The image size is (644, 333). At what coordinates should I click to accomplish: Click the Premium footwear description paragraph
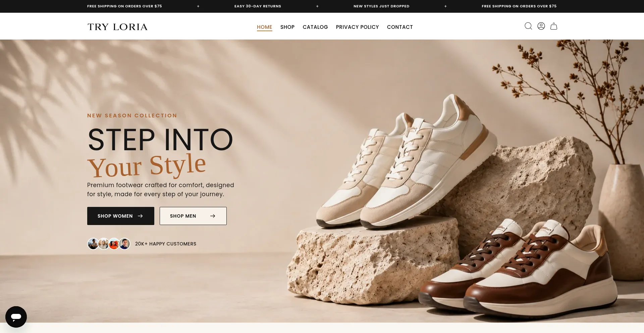161,189
